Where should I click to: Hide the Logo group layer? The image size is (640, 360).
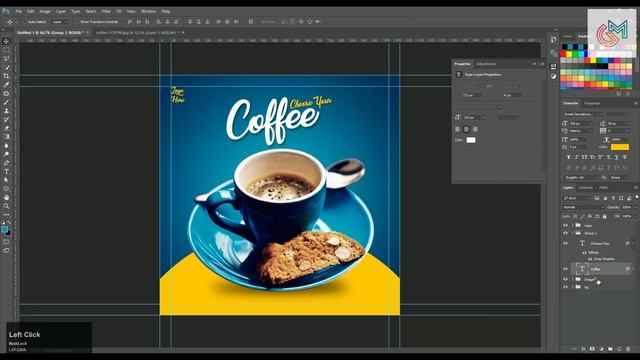tap(566, 225)
